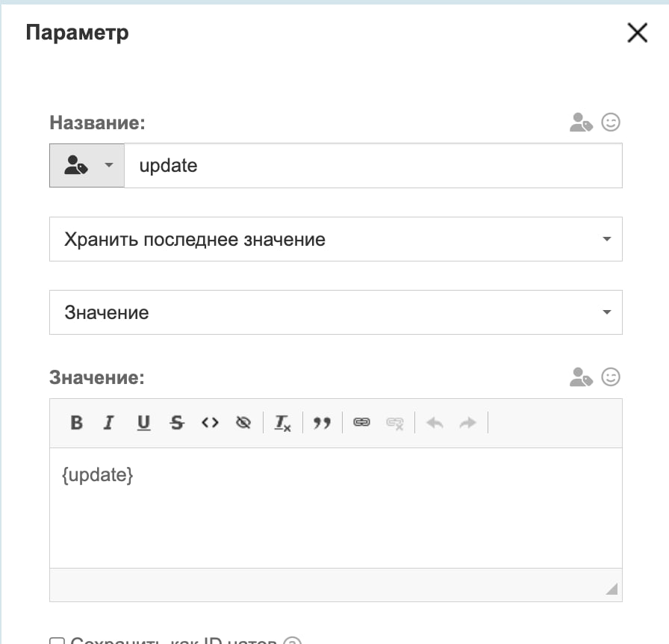Open emoji picker next to 'Название' label
The image size is (669, 644).
pos(611,123)
